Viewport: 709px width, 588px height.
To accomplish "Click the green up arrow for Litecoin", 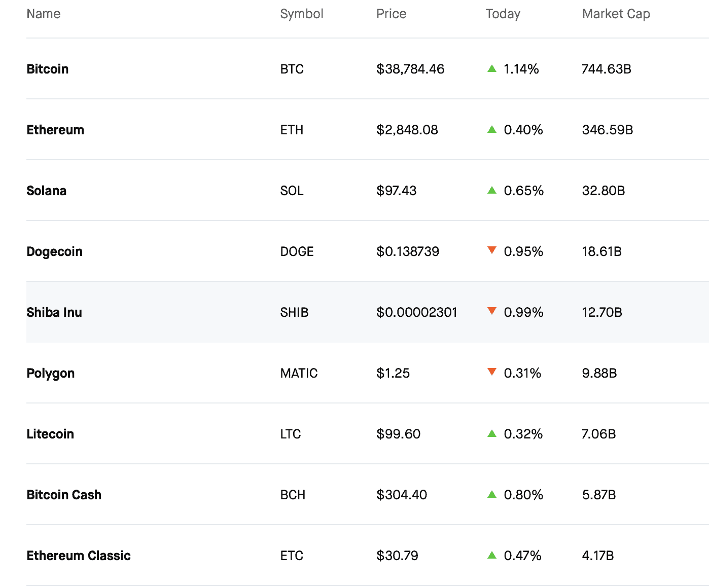I will click(491, 433).
